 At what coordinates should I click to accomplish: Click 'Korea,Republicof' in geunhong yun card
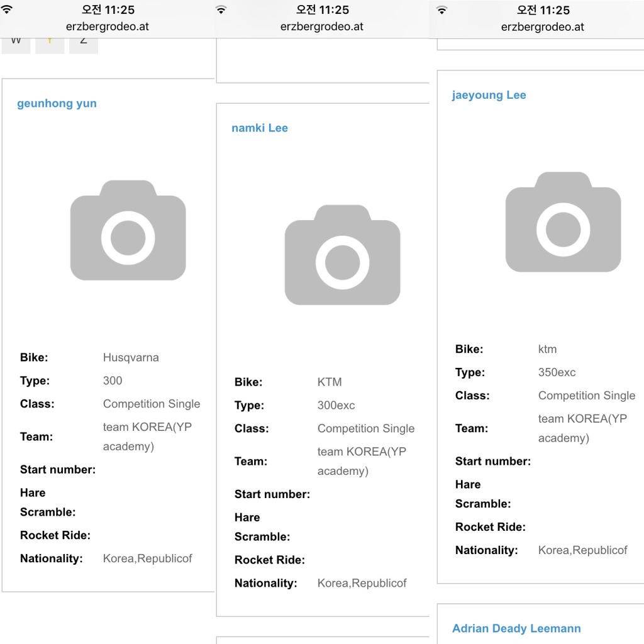pyautogui.click(x=147, y=558)
